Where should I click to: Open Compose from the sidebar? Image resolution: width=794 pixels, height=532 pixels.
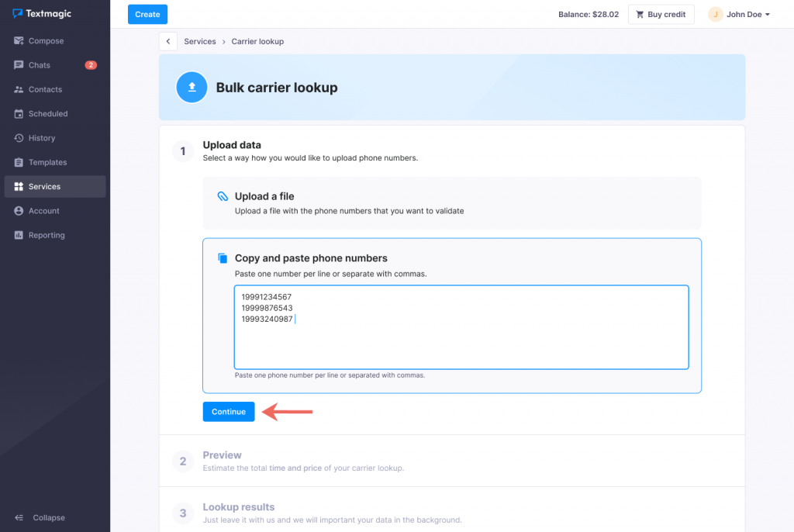click(46, 41)
